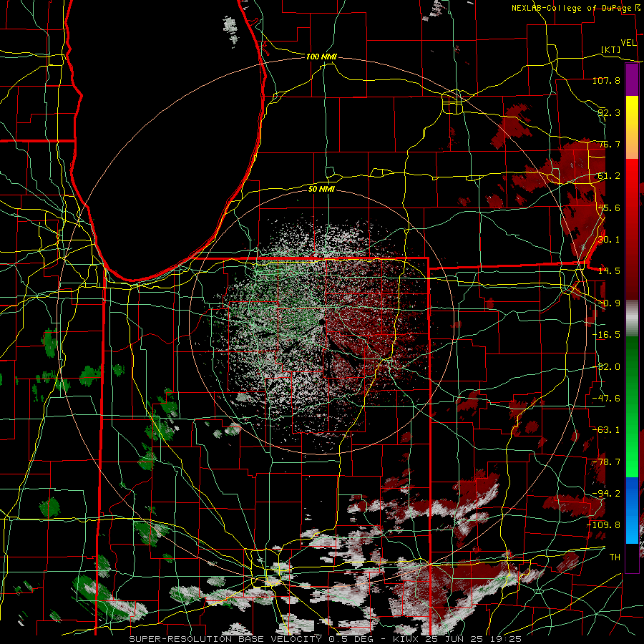
Task: Click the 100 NMI range ring label
Action: (x=321, y=57)
